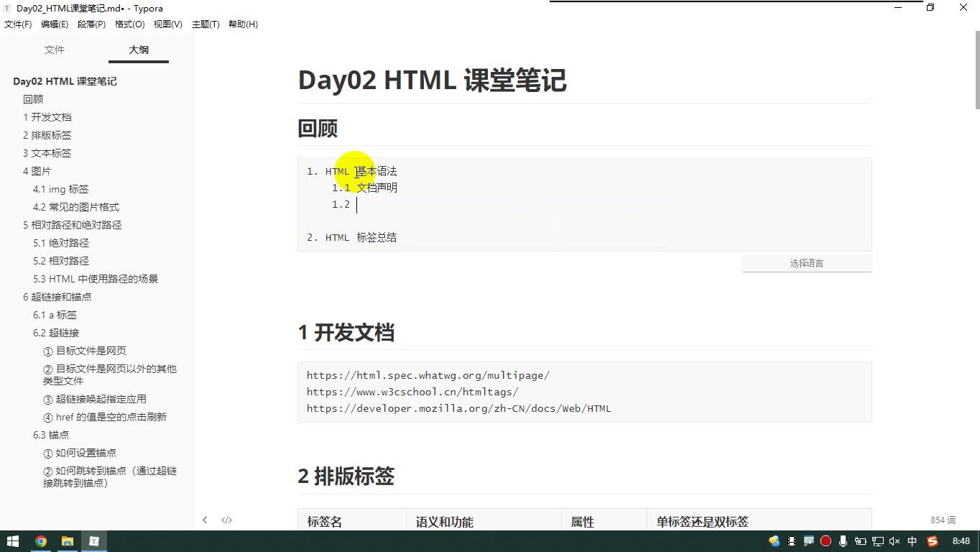The width and height of the screenshot is (980, 552).
Task: Switch the 中 input language indicator
Action: pyautogui.click(x=912, y=541)
